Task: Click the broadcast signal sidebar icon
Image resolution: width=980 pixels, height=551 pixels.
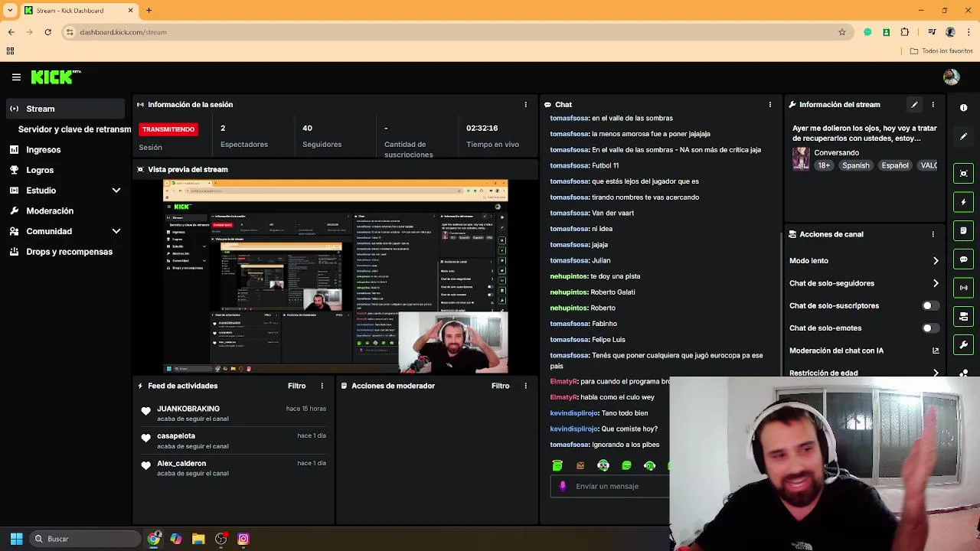Action: pos(963,288)
